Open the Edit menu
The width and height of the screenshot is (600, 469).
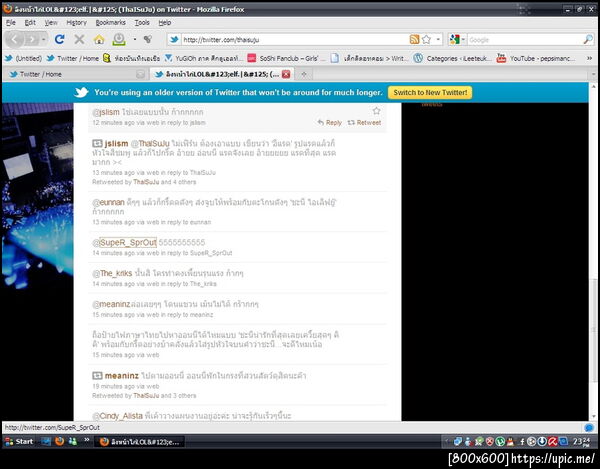coord(30,23)
